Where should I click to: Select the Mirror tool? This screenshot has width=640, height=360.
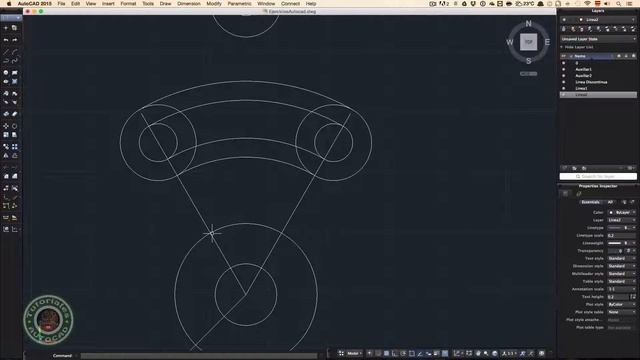click(6, 156)
